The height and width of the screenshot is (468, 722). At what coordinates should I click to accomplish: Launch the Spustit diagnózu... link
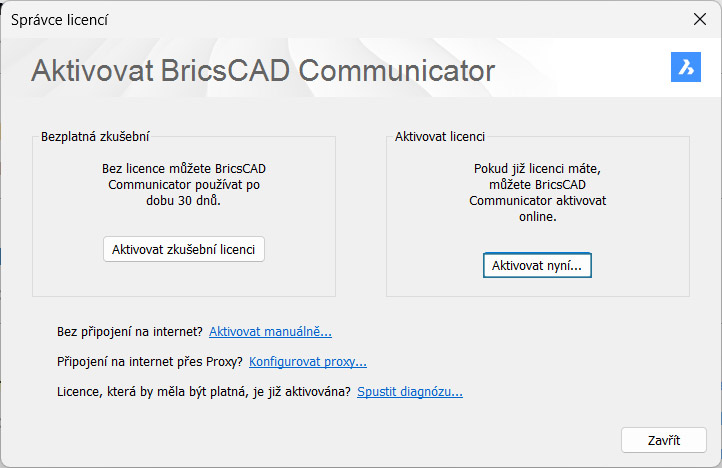click(x=409, y=392)
